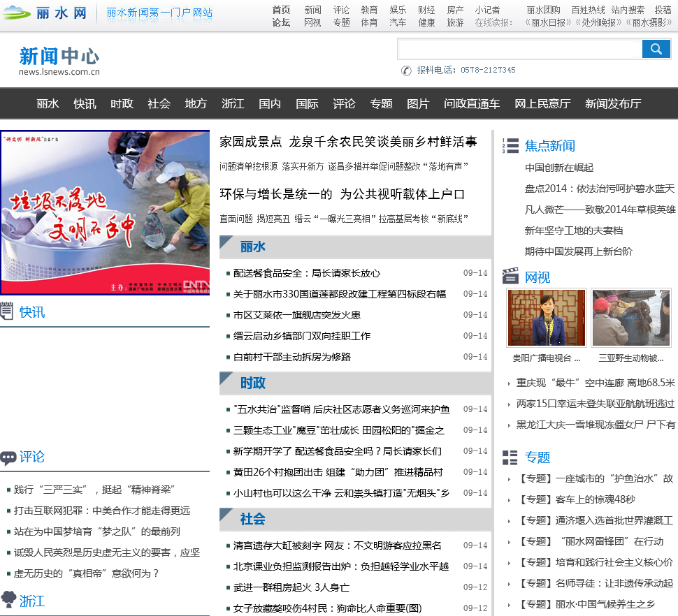Click the 焦点新闻 numbered list icon

(511, 145)
